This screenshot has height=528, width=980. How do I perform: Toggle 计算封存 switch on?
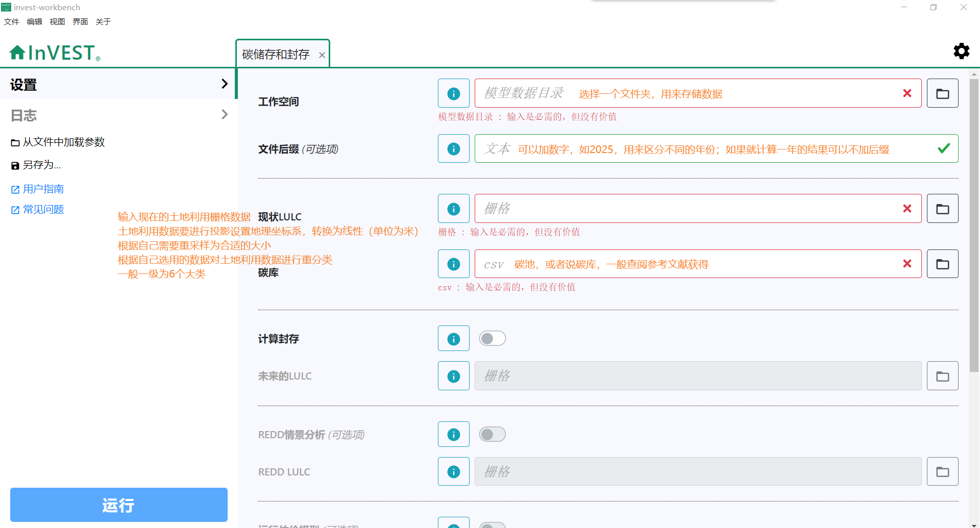(492, 338)
